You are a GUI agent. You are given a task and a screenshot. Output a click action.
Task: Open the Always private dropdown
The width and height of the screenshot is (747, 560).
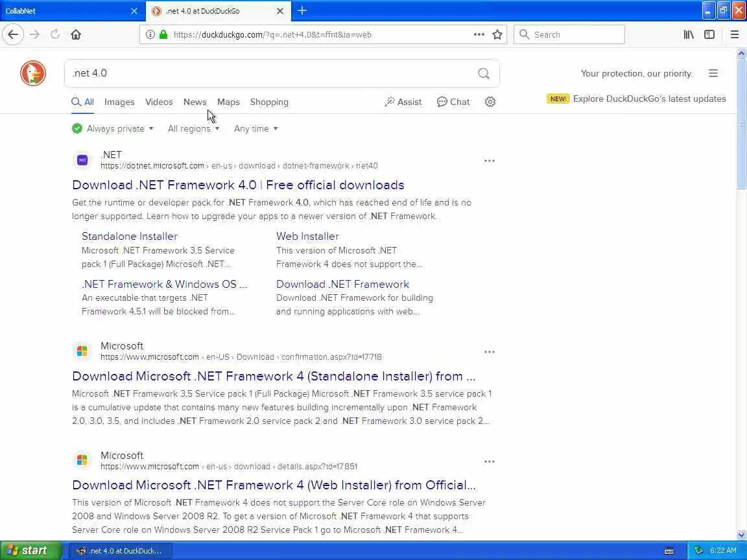click(113, 128)
